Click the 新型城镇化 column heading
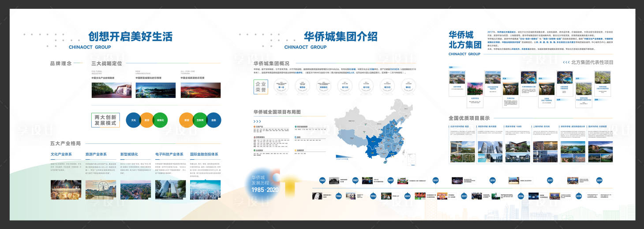Screen dimensions: 644x229 [x=129, y=154]
